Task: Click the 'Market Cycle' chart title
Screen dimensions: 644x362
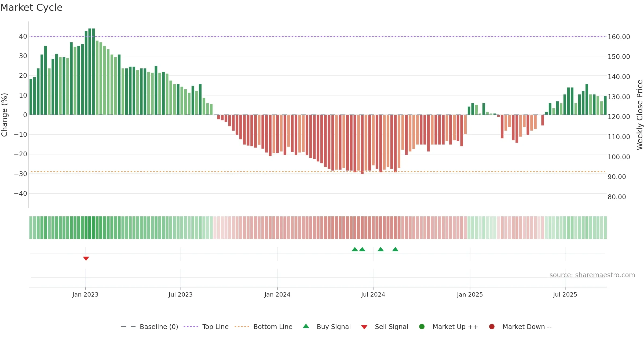Action: coord(31,8)
